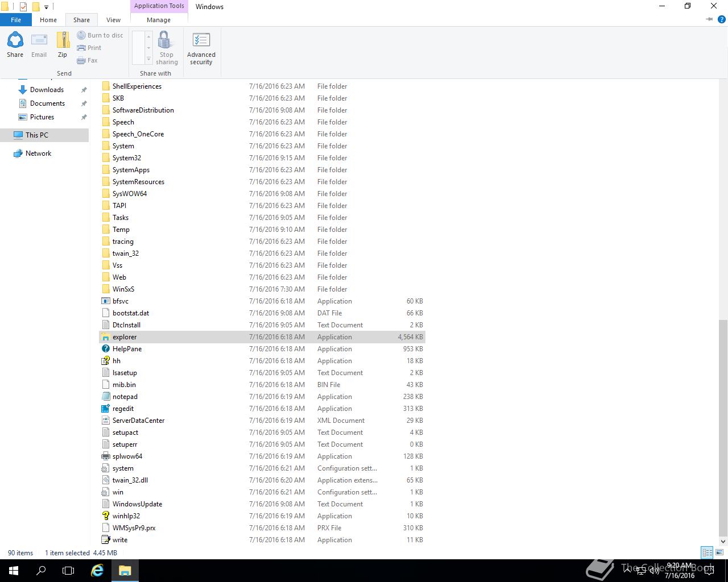This screenshot has height=582, width=728.
Task: Open Quick Access Toolbar customize dropdown
Action: coord(46,7)
